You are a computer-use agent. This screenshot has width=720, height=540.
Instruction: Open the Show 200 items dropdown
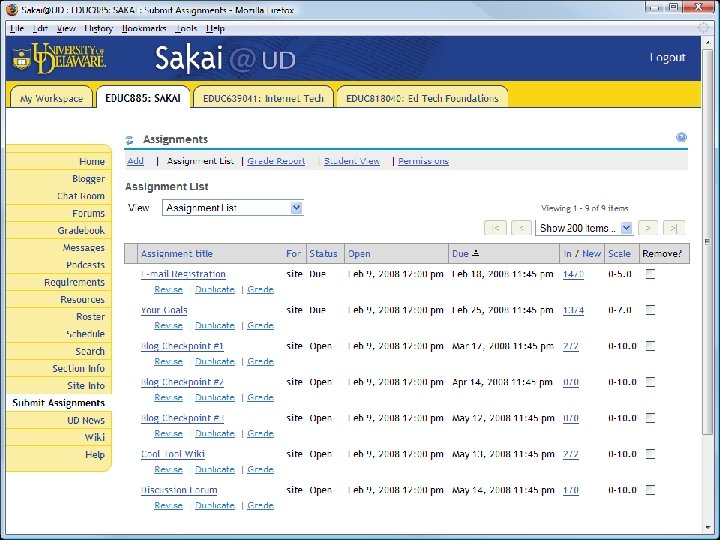click(584, 228)
